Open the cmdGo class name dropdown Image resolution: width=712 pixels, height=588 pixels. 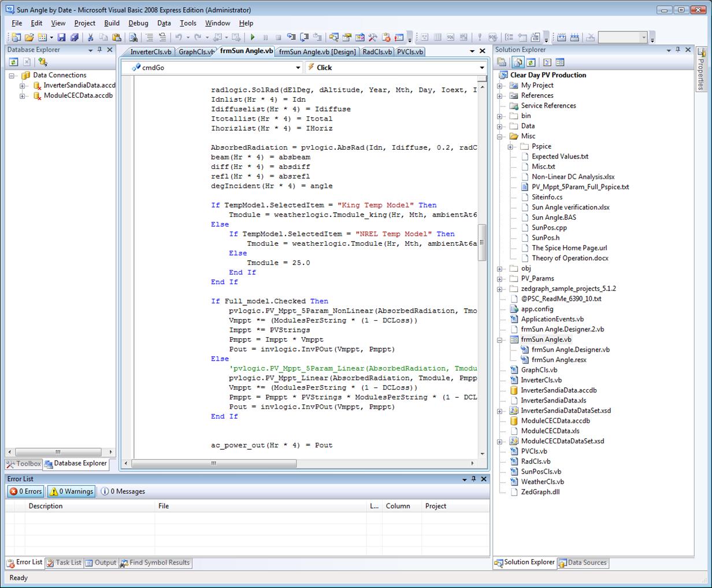coord(298,68)
